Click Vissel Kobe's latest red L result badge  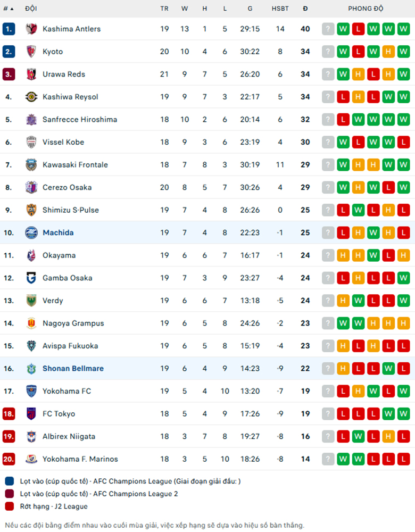pyautogui.click(x=403, y=142)
